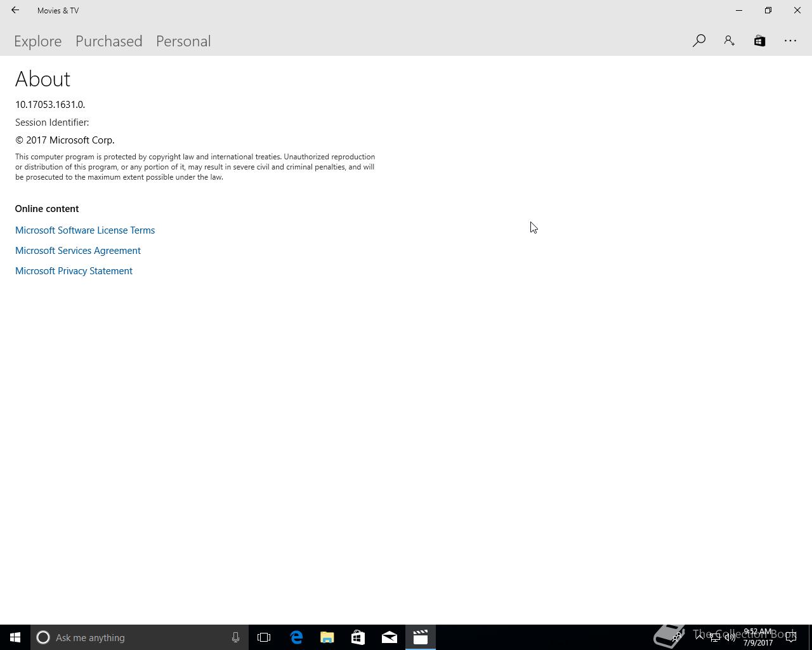Open the Mail app from the taskbar
This screenshot has height=650, width=812.
pos(390,637)
